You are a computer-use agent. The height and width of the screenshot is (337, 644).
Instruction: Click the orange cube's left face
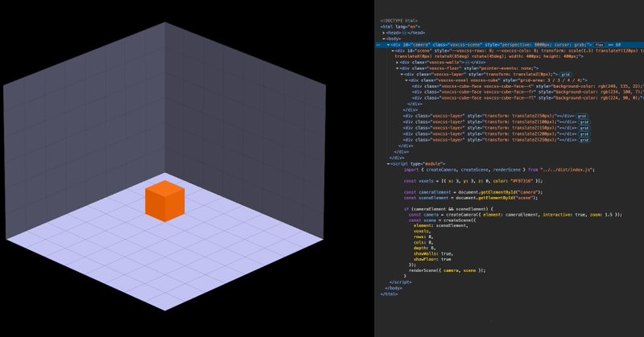[155, 206]
